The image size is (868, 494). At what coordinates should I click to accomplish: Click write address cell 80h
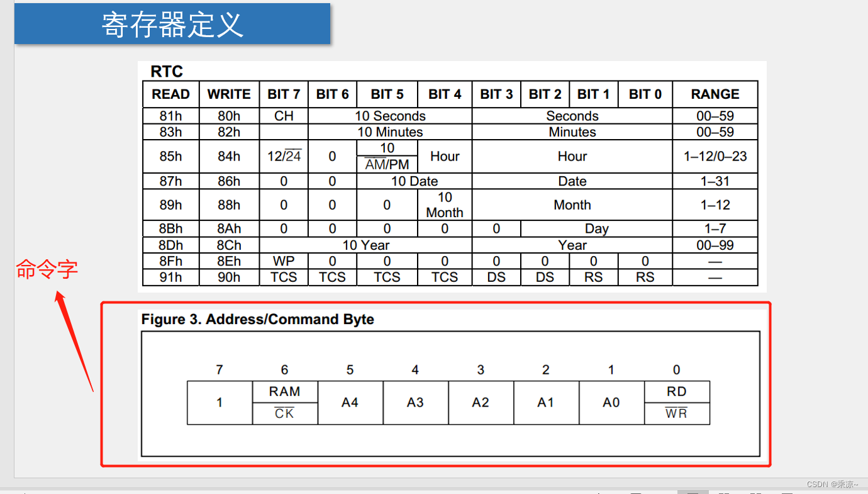(x=229, y=116)
